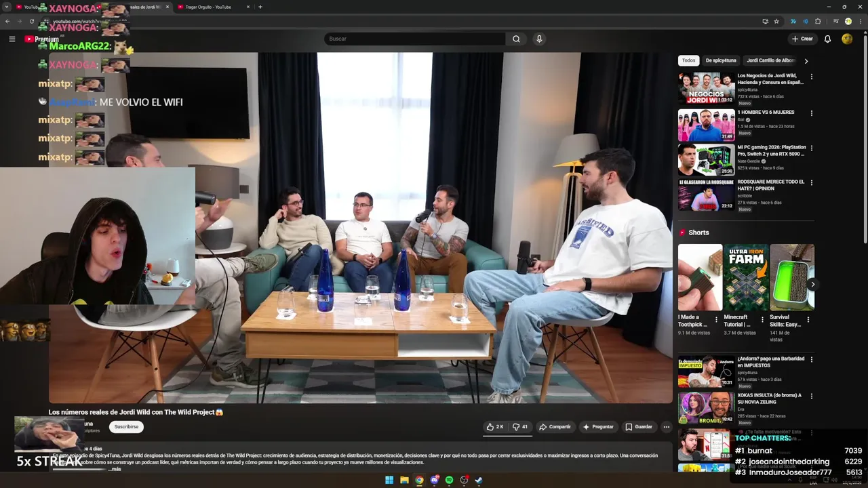The image size is (868, 488).
Task: Open Steam from the taskbar
Action: [479, 480]
